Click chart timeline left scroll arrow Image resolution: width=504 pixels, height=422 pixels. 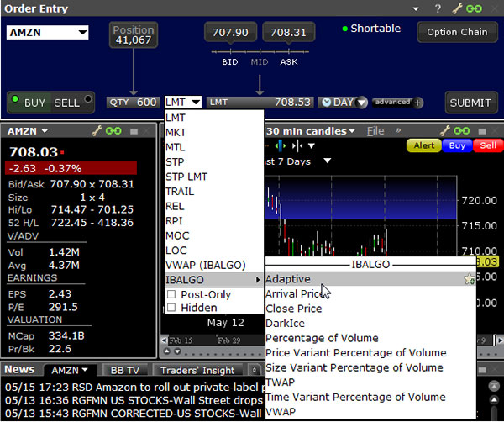tap(165, 340)
